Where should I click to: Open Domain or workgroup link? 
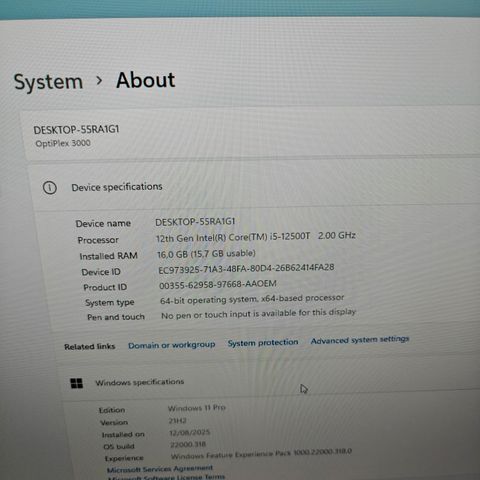coord(172,345)
